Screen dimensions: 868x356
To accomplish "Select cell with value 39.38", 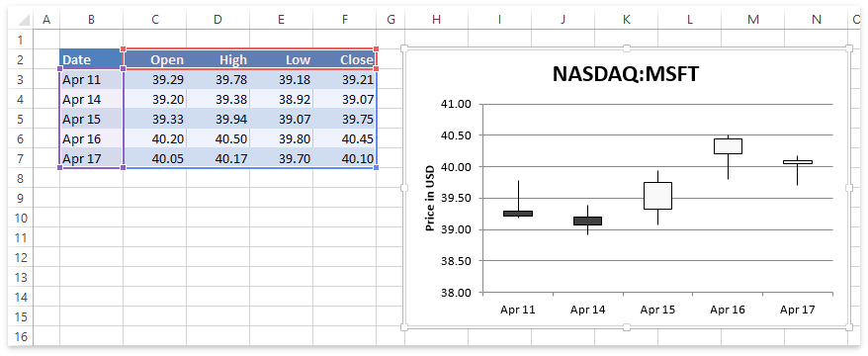I will point(218,99).
